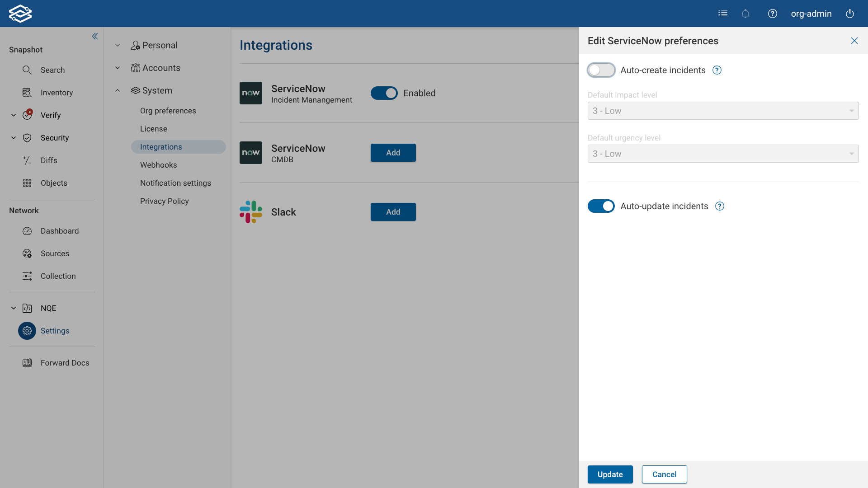Screen dimensions: 868x488
Task: Open the task list icon in the top bar
Action: tap(723, 14)
